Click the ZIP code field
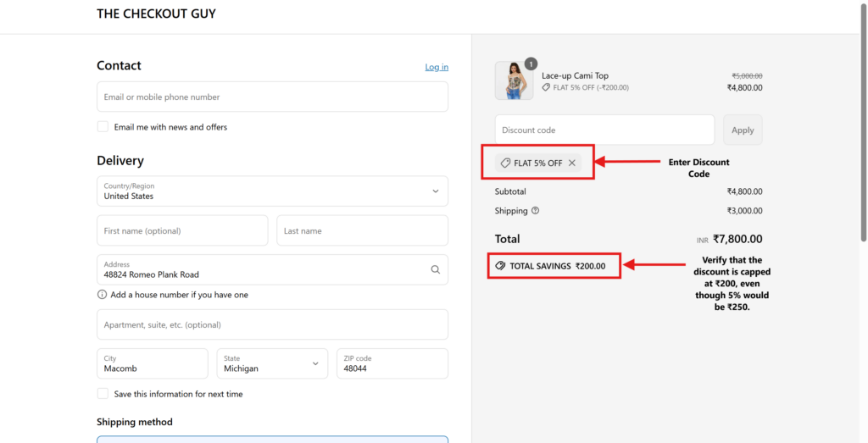This screenshot has height=443, width=868. coord(392,363)
